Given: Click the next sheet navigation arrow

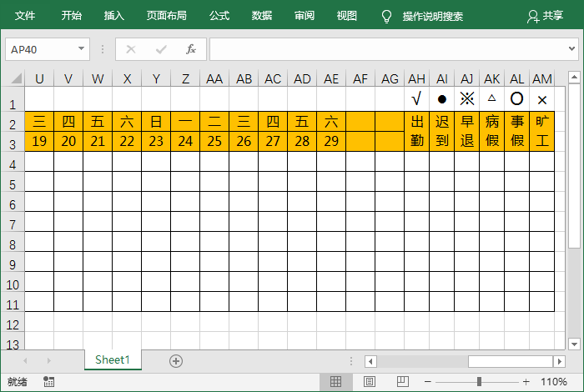Looking at the screenshot, I should pyautogui.click(x=48, y=361).
